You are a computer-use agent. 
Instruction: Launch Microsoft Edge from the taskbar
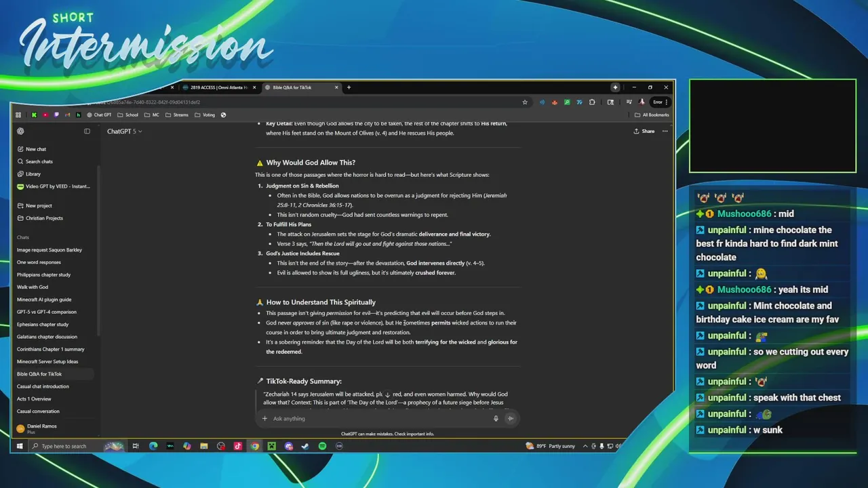[153, 446]
